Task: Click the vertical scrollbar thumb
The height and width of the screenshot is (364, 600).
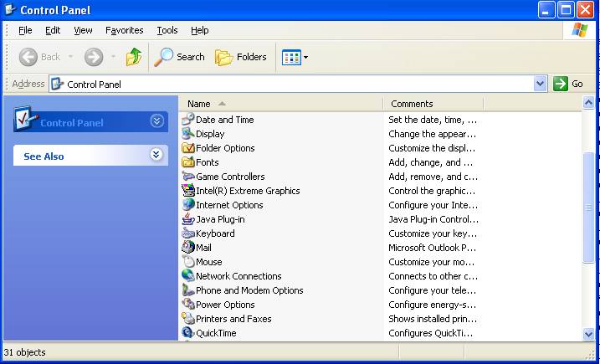Action: coord(588,208)
